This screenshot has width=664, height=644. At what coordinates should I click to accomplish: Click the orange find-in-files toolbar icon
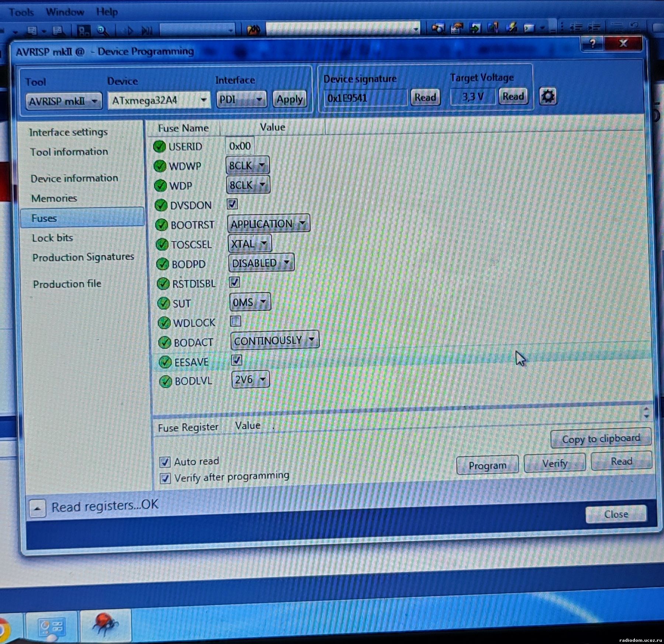click(x=253, y=30)
